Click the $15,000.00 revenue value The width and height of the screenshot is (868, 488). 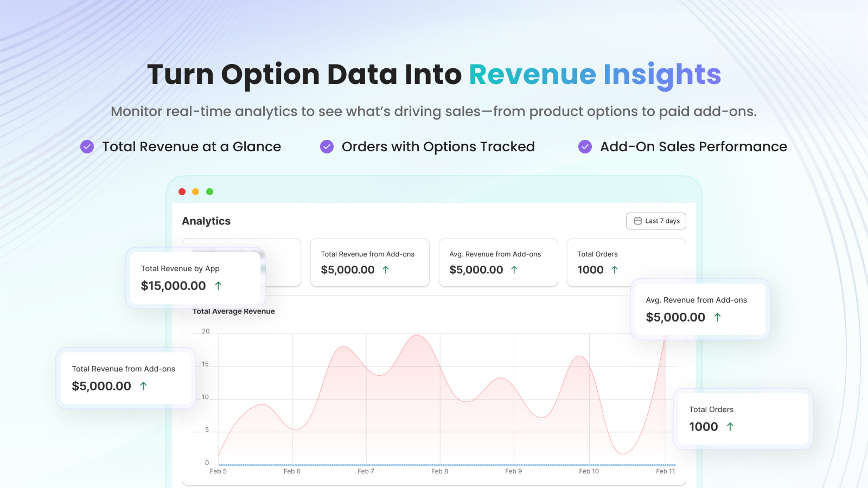click(x=174, y=286)
